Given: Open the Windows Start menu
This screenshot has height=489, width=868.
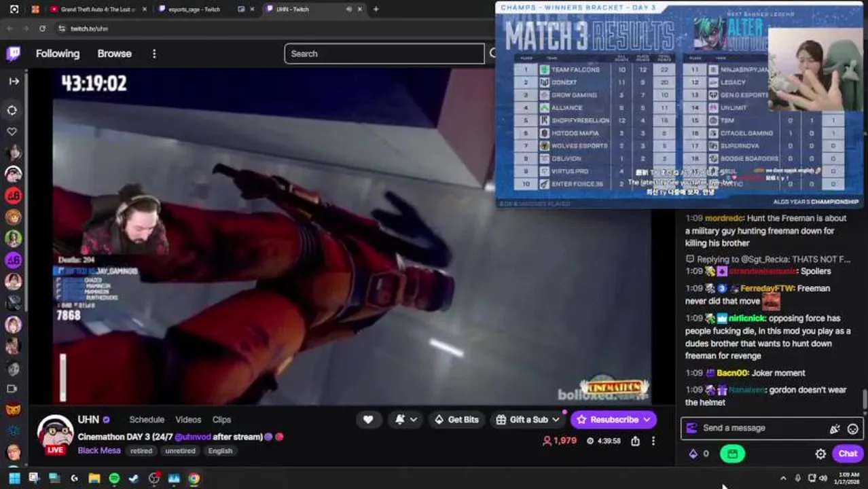Looking at the screenshot, I should 14,478.
